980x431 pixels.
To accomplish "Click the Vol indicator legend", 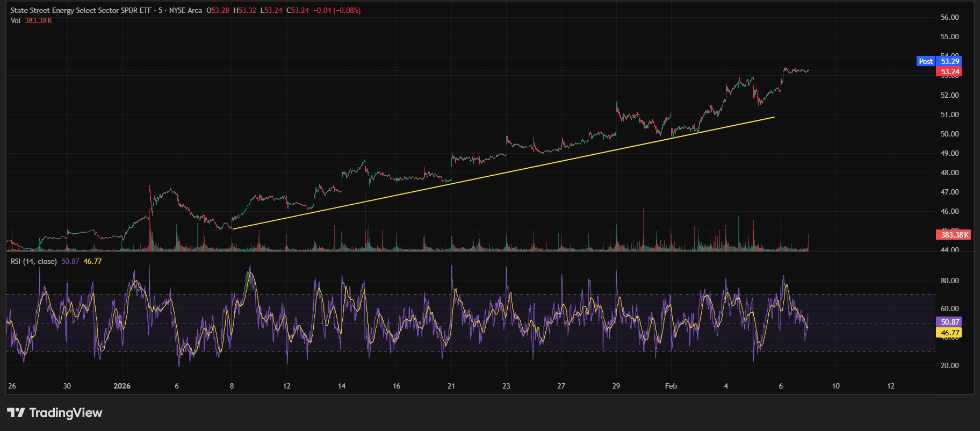I will [16, 20].
